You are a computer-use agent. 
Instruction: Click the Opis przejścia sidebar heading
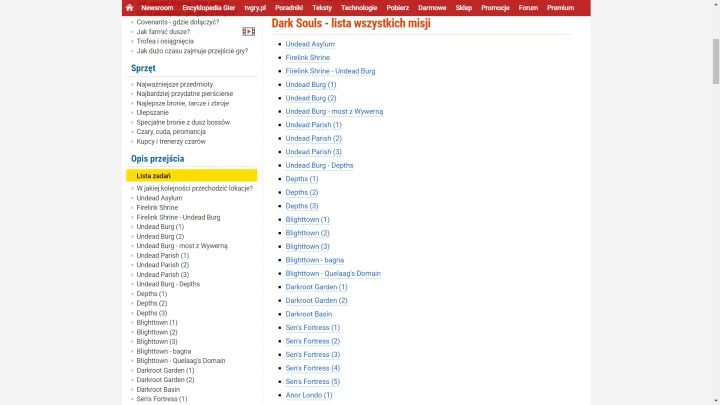[159, 158]
